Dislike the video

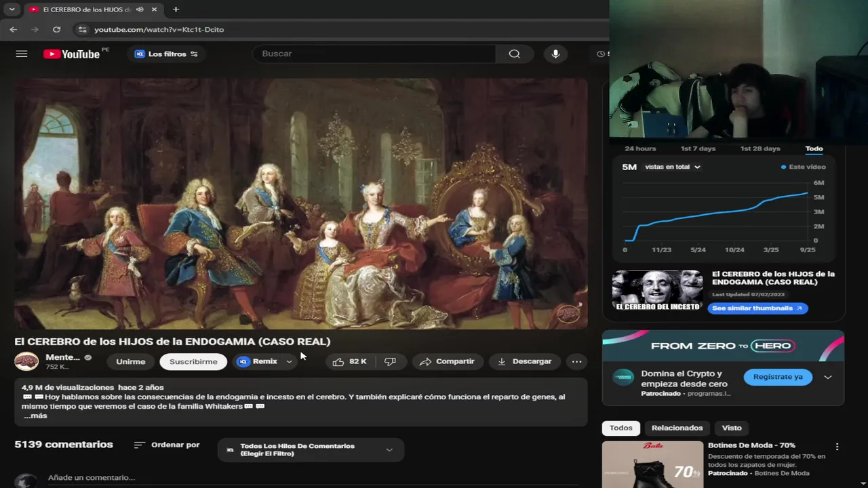390,361
